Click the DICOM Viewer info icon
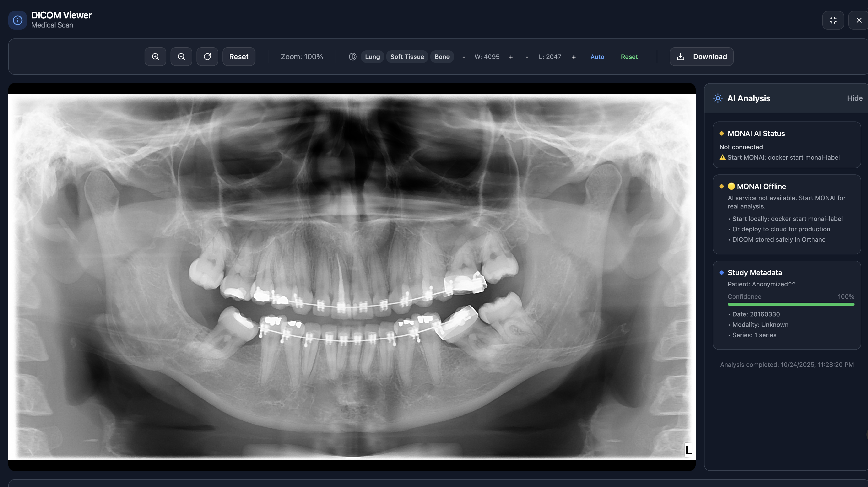Viewport: 868px width, 487px height. click(x=18, y=20)
